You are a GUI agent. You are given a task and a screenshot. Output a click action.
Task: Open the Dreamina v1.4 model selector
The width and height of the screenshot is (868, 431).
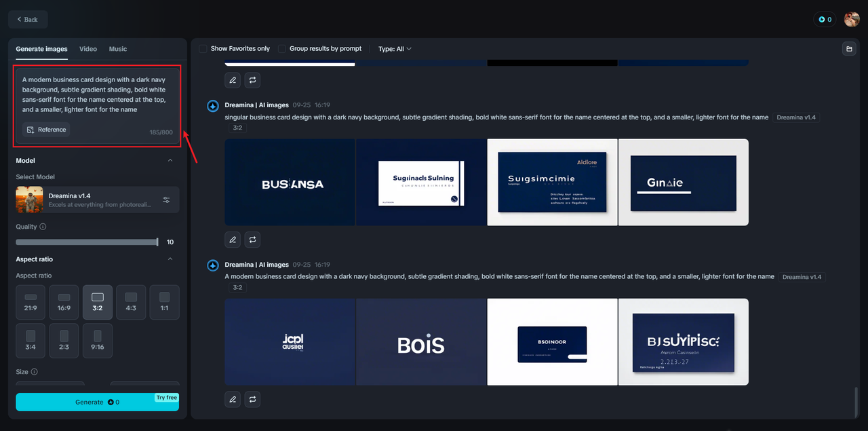click(x=98, y=200)
